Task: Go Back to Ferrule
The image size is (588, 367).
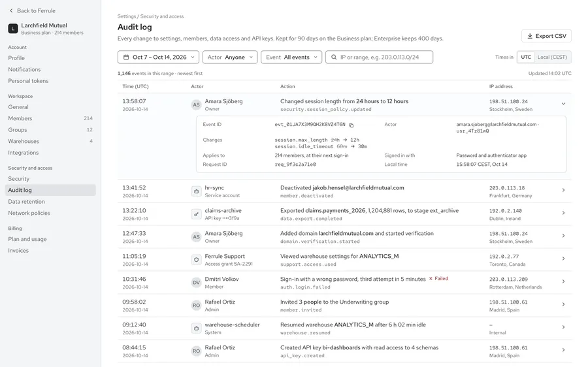Action: (x=32, y=10)
